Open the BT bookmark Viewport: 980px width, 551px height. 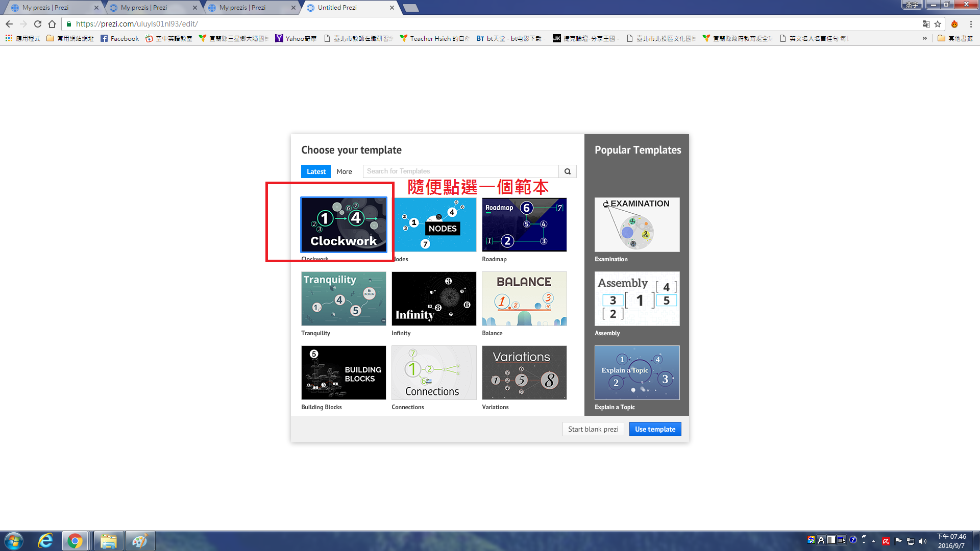510,38
